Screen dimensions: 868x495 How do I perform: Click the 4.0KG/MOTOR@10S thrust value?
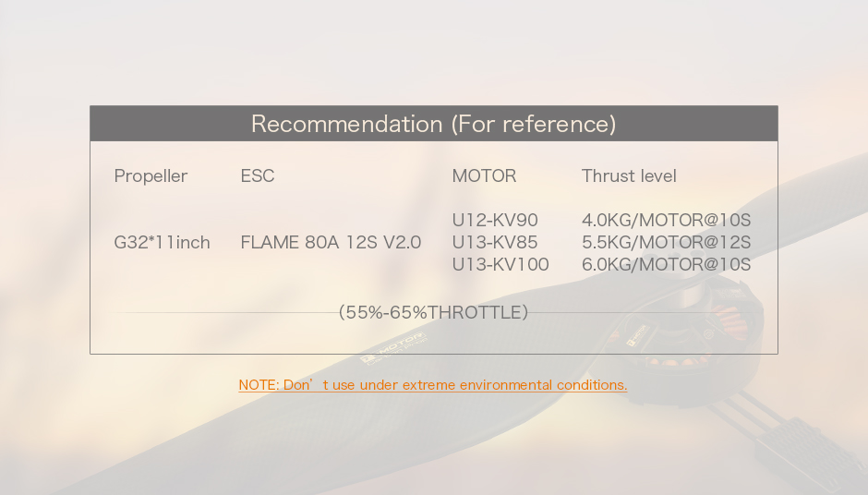tap(666, 221)
